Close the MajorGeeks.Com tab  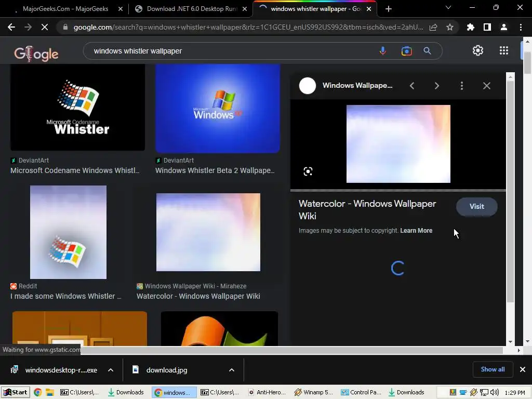(x=121, y=9)
